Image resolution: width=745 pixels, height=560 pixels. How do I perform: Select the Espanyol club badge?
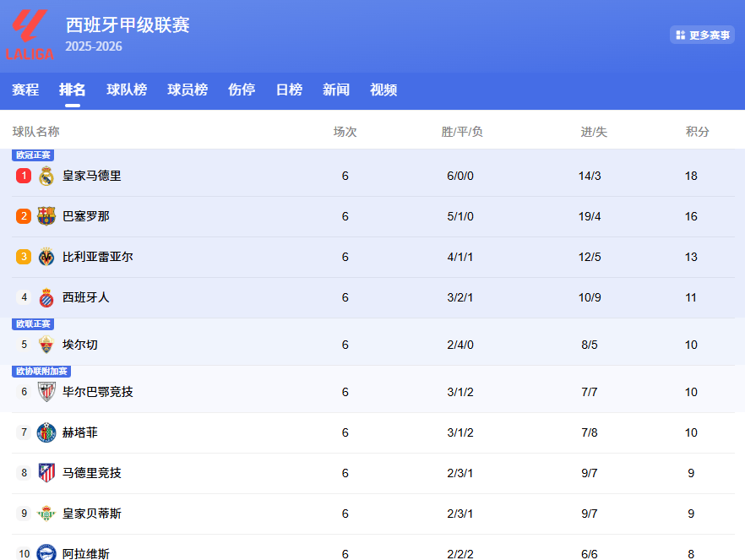coord(46,296)
